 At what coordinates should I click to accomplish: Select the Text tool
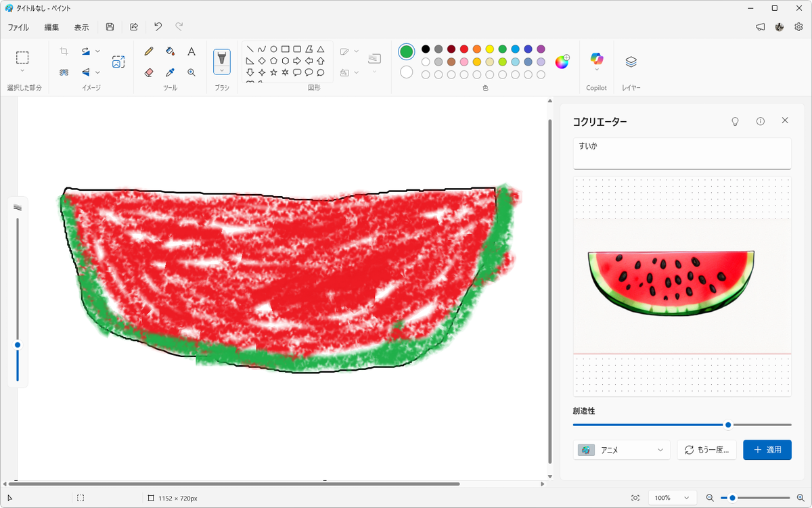(191, 51)
